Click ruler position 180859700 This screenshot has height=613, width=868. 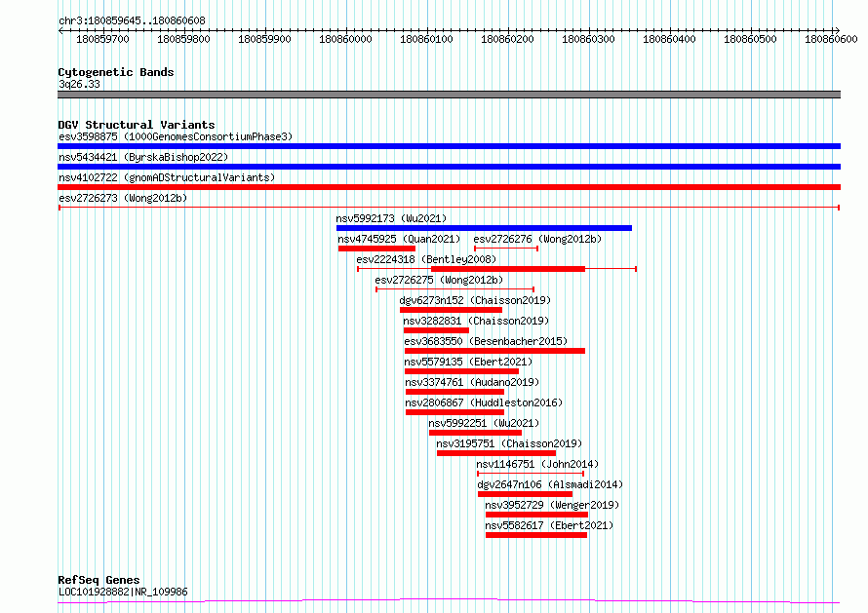pyautogui.click(x=102, y=39)
